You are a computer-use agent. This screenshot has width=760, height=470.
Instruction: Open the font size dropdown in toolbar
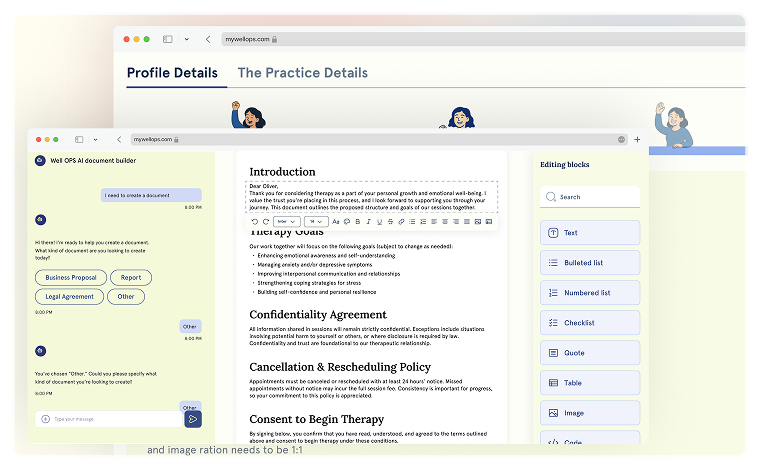316,221
